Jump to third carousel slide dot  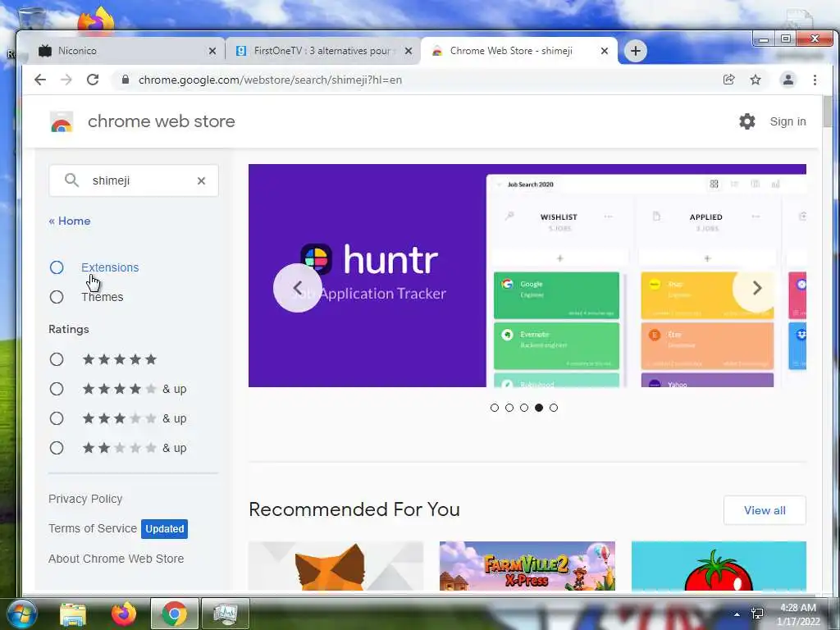[524, 408]
